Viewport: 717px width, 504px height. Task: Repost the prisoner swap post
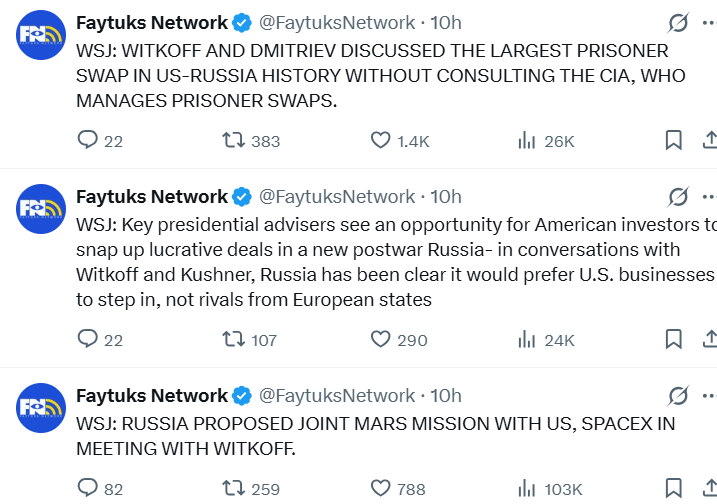234,141
